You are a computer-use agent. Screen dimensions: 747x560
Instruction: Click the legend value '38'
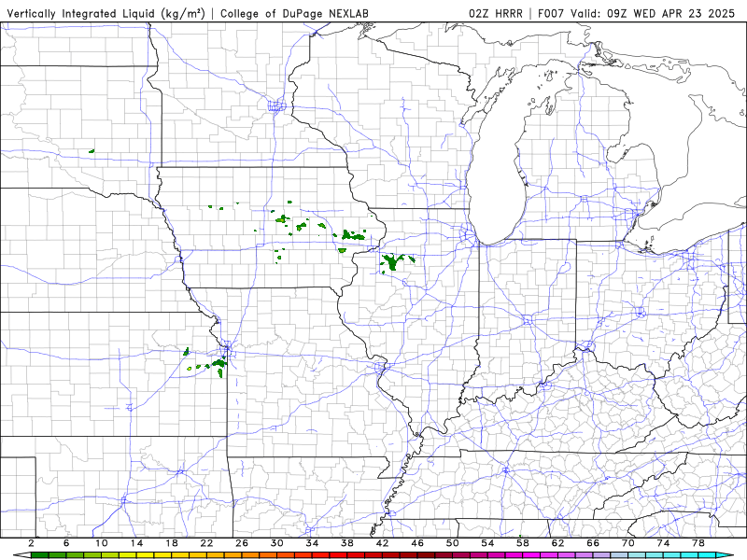(x=347, y=543)
